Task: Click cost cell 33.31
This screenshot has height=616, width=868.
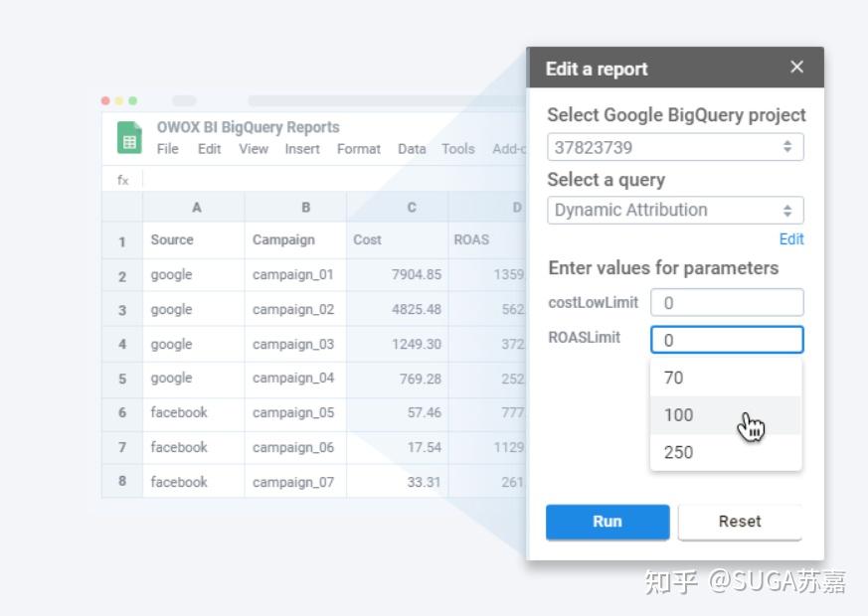Action: pyautogui.click(x=398, y=482)
